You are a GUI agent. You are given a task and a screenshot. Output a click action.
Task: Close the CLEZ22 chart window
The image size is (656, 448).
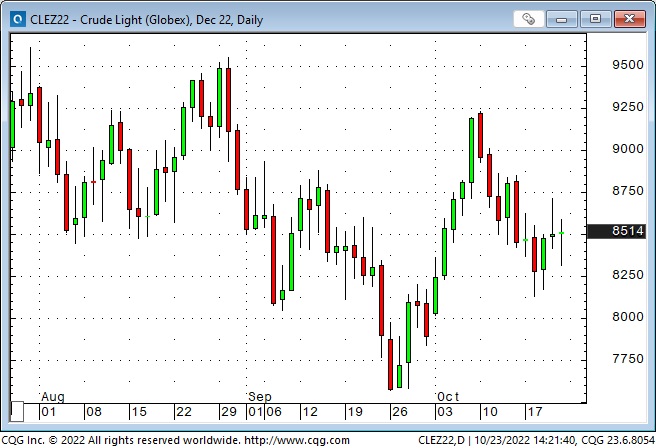(x=629, y=19)
